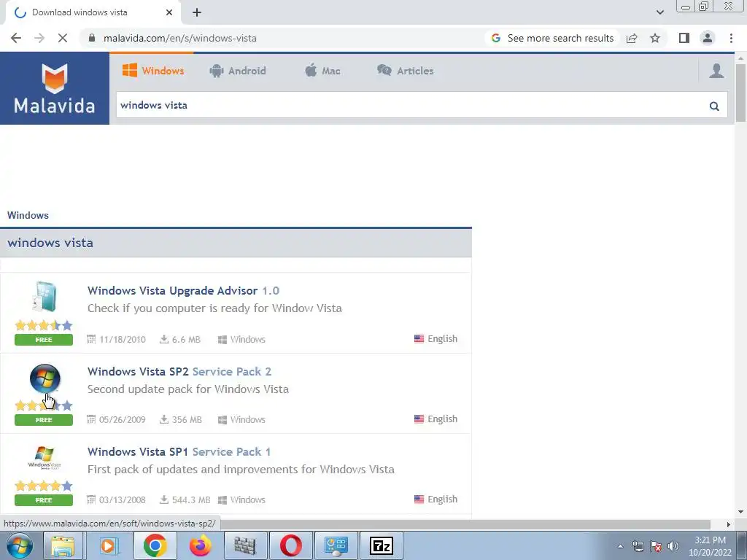The image size is (747, 560).
Task: Click the user account icon on Malavida
Action: pyautogui.click(x=716, y=71)
